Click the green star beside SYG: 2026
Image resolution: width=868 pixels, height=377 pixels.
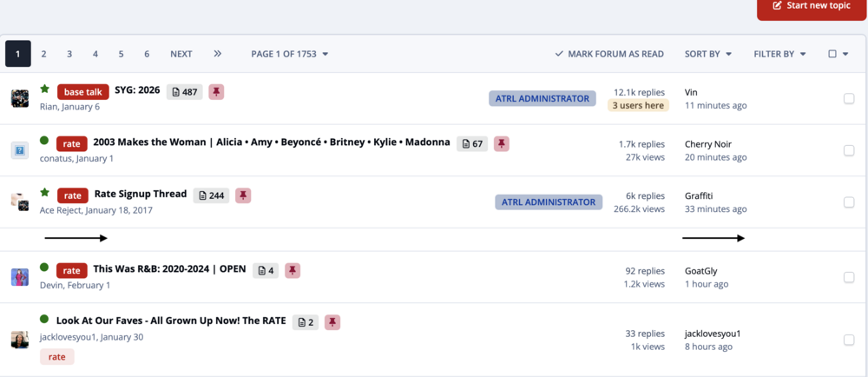(45, 89)
